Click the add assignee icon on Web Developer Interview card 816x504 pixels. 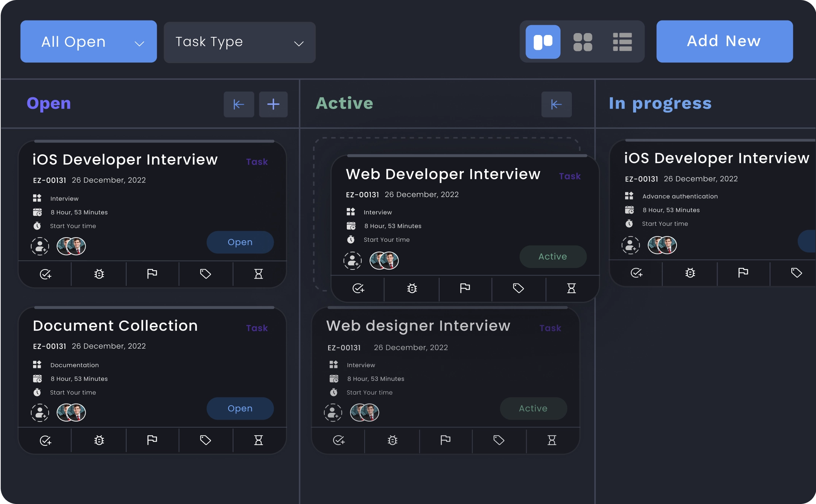[x=352, y=261]
